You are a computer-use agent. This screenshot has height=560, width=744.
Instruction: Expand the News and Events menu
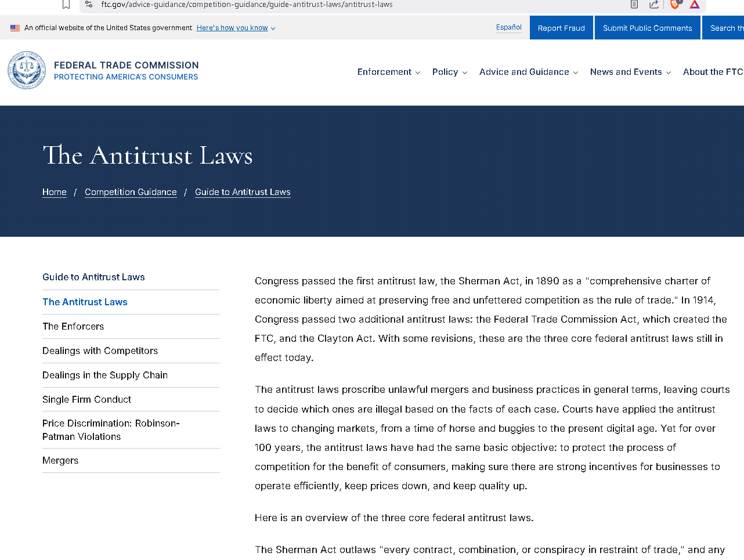631,72
